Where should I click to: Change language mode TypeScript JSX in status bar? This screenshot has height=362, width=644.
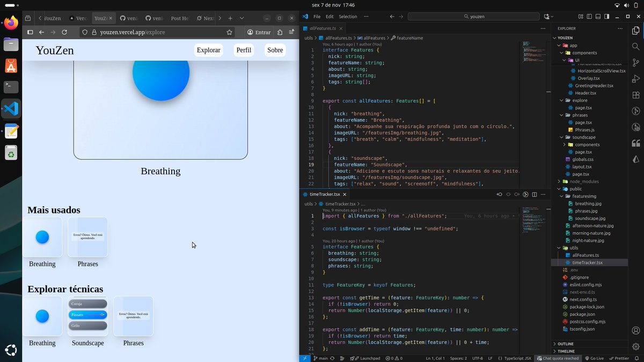tap(514, 358)
